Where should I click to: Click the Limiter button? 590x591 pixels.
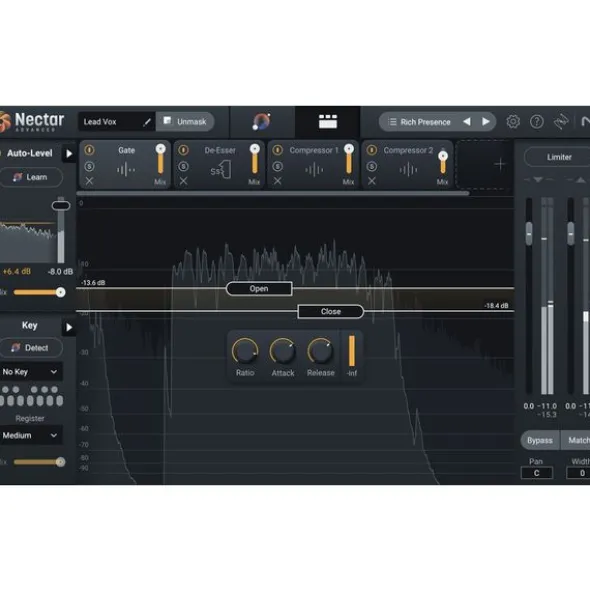(x=558, y=157)
